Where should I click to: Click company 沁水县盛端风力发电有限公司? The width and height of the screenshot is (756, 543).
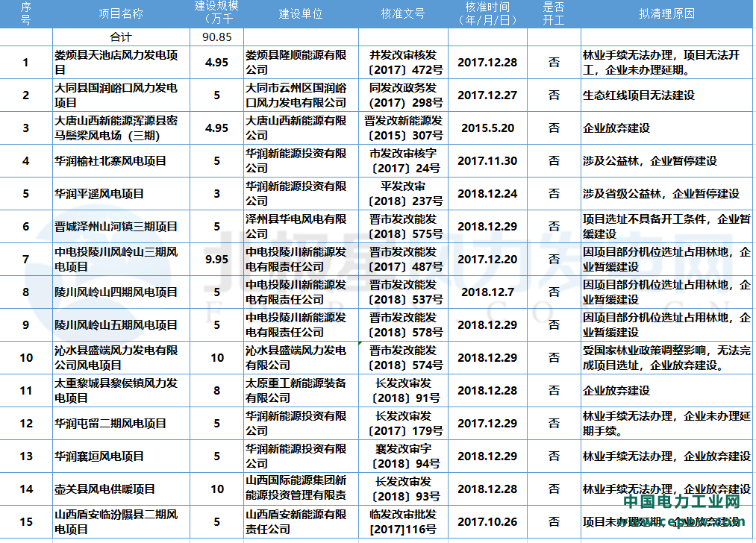click(296, 357)
